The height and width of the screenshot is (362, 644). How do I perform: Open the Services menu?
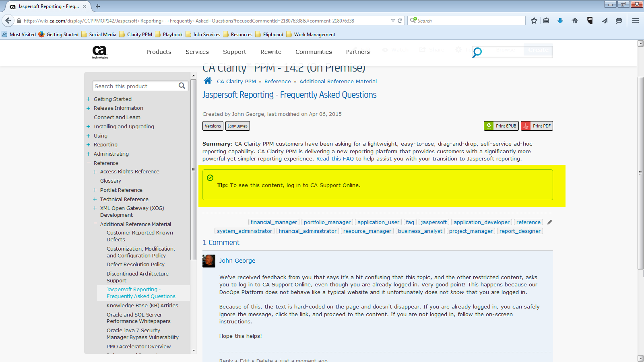click(197, 52)
